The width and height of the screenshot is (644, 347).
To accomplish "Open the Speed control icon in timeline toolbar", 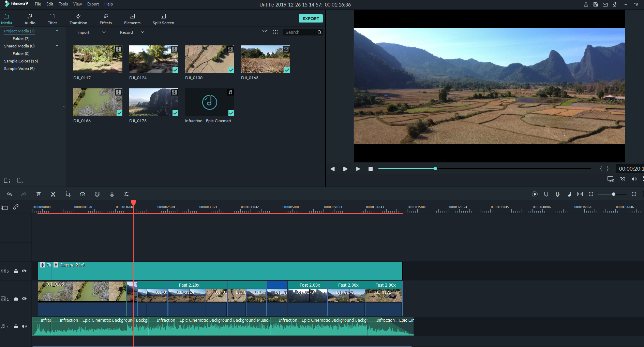I will click(x=83, y=194).
